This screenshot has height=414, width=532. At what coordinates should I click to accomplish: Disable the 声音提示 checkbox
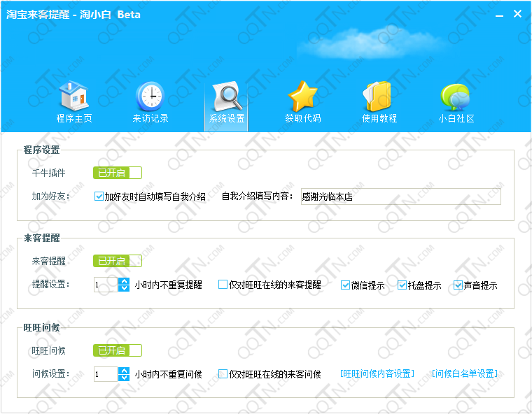[458, 285]
